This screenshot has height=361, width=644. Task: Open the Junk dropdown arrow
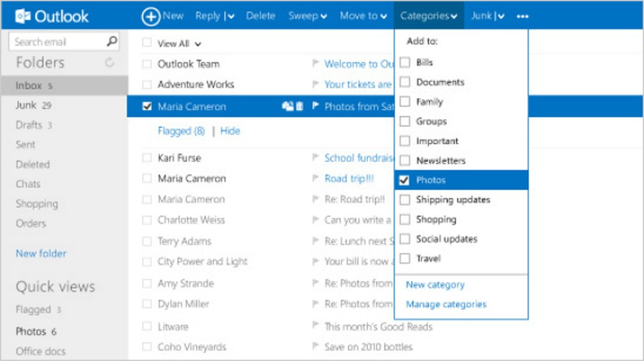tap(501, 16)
